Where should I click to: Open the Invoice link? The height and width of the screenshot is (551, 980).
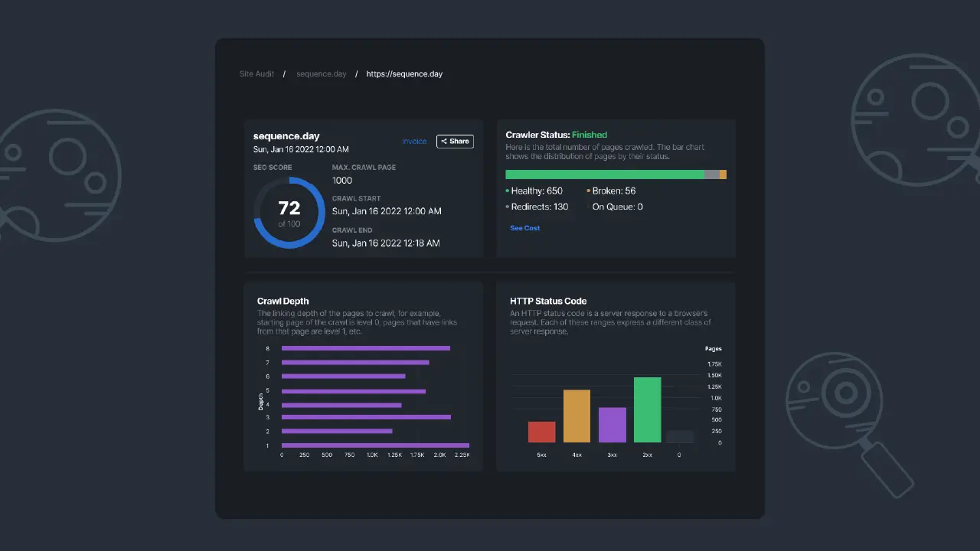[x=414, y=141]
